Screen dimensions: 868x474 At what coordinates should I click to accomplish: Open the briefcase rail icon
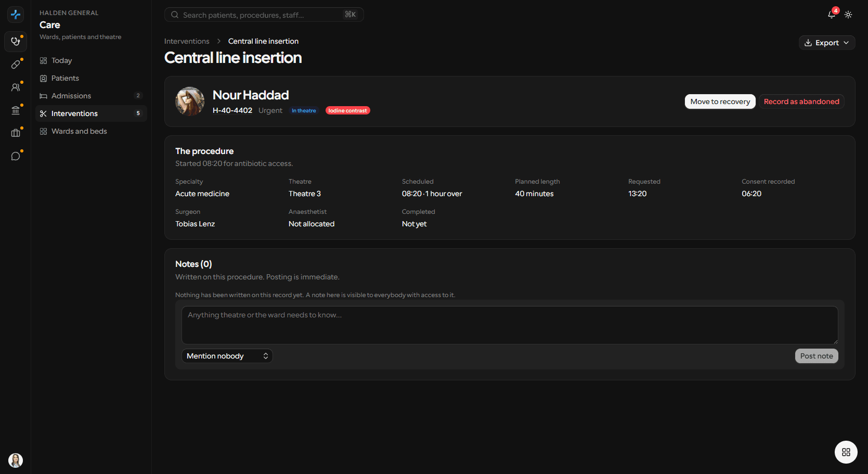[x=16, y=133]
